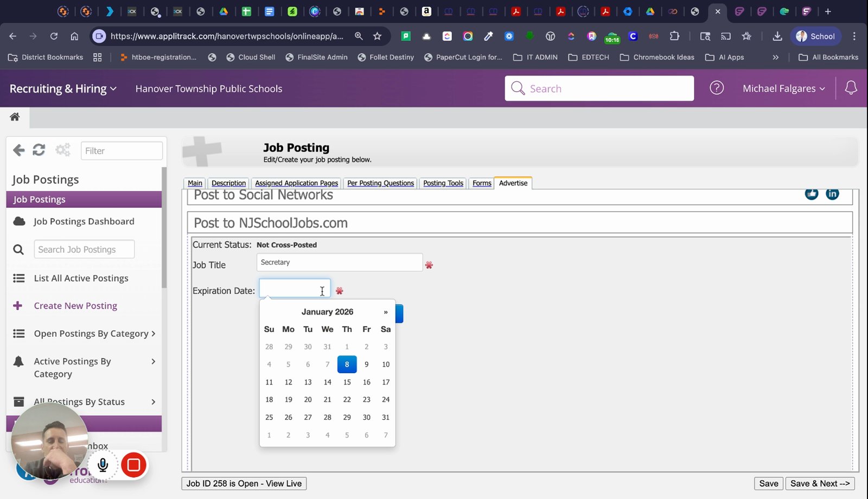Image resolution: width=868 pixels, height=499 pixels.
Task: Switch to the Description tab
Action: coord(228,183)
